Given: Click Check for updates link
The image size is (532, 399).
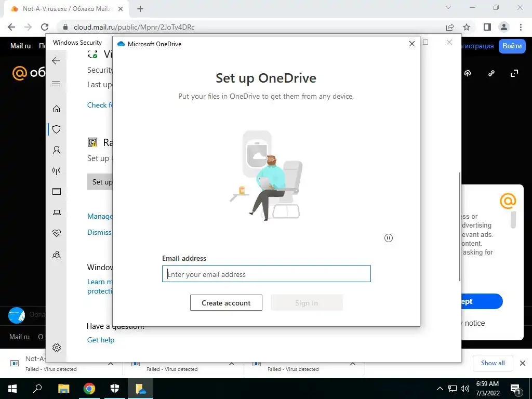Looking at the screenshot, I should [100, 105].
